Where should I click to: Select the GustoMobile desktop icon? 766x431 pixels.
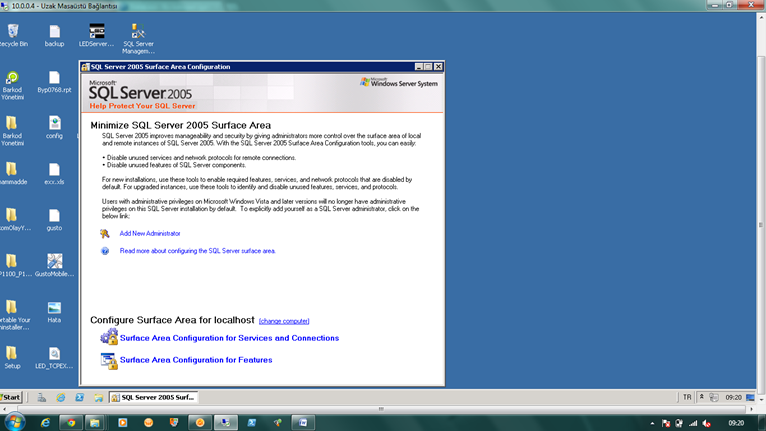coord(54,261)
